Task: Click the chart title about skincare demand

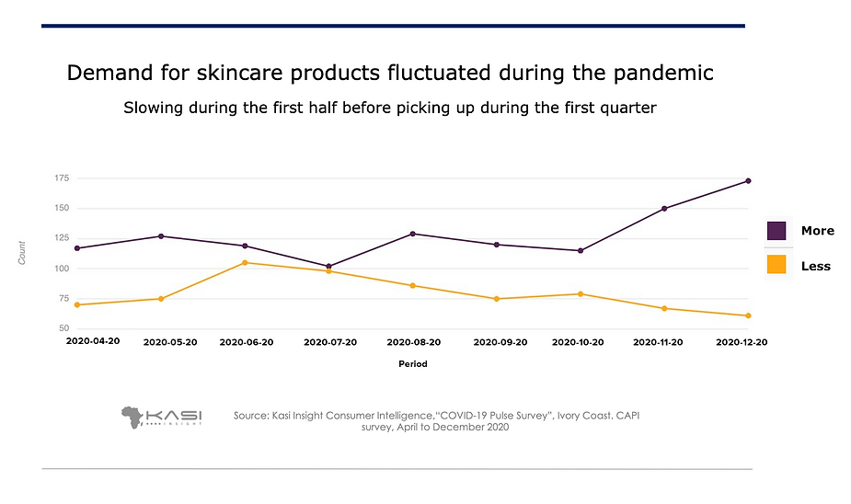Action: [390, 73]
